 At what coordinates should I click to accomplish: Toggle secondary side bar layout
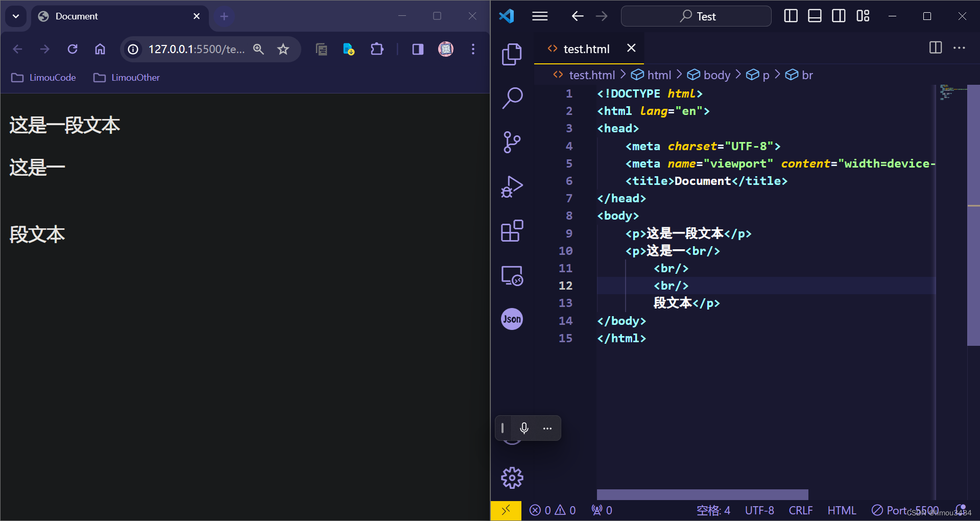click(x=839, y=16)
